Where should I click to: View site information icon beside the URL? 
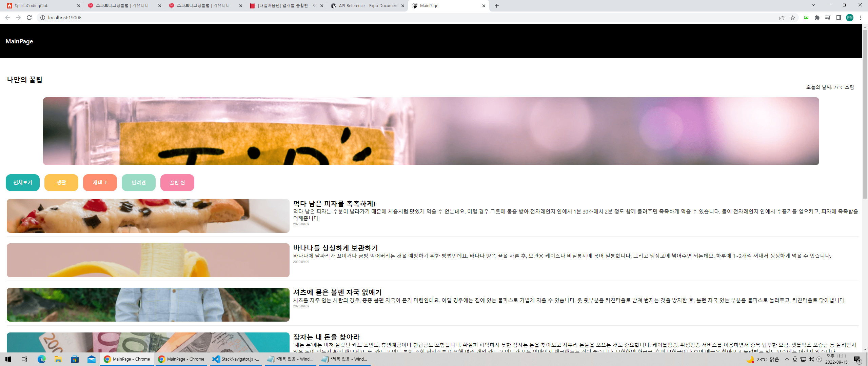(43, 18)
